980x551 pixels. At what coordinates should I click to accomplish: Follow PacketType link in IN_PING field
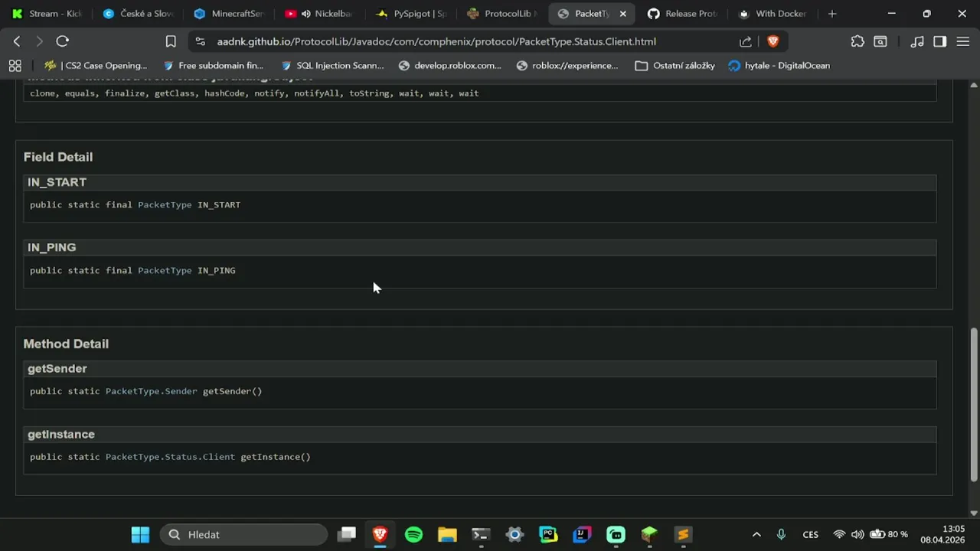pos(165,271)
